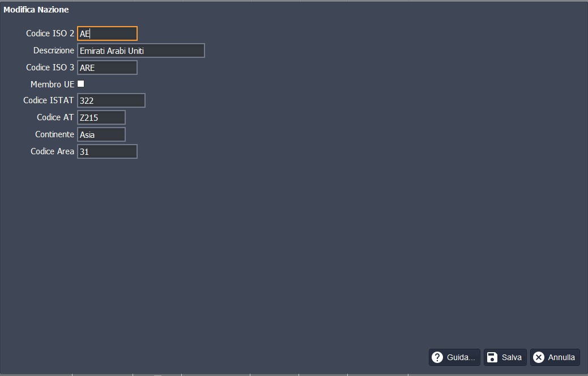This screenshot has width=588, height=376.
Task: Click the Membro UE label text
Action: point(52,85)
